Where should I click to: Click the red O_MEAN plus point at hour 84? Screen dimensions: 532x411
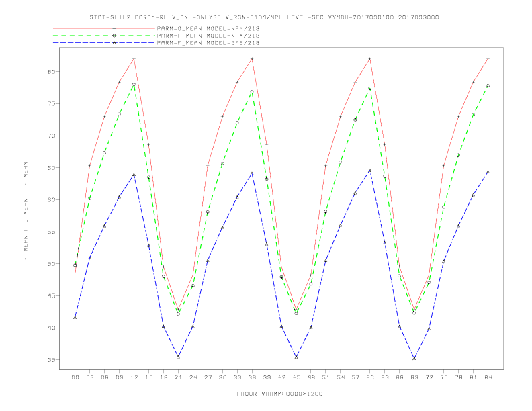click(488, 59)
